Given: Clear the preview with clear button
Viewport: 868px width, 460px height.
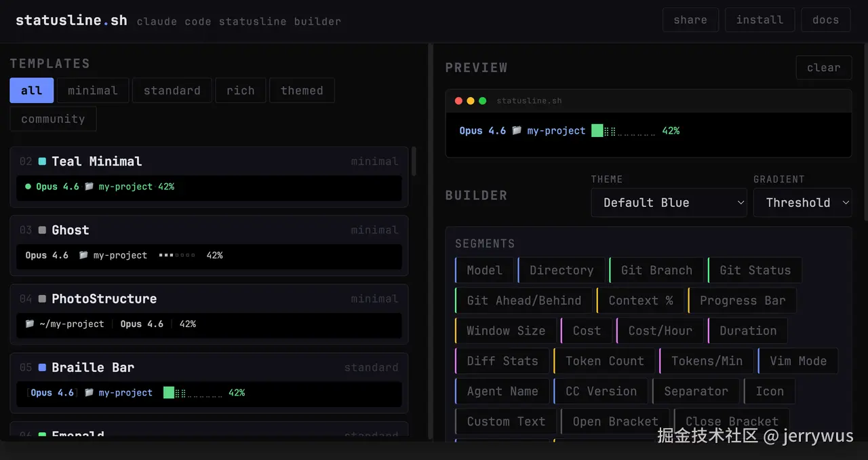Looking at the screenshot, I should tap(823, 67).
